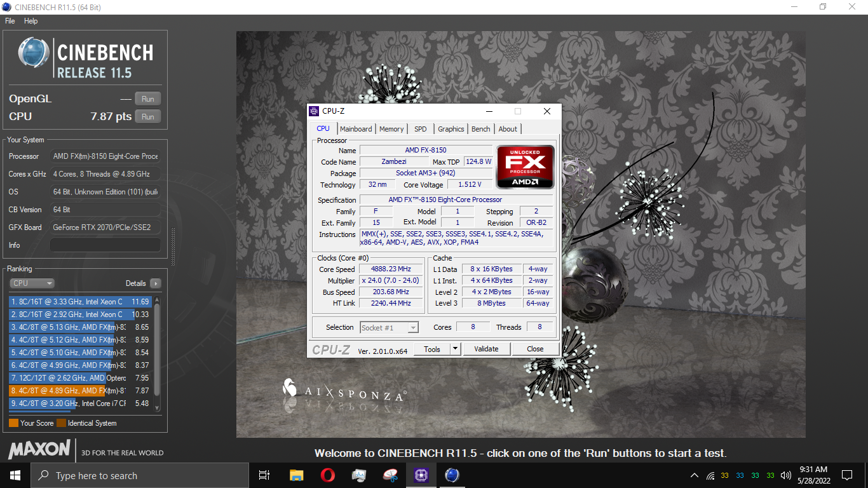Click the Tools button in CPU-Z
This screenshot has width=868, height=488.
pyautogui.click(x=432, y=349)
